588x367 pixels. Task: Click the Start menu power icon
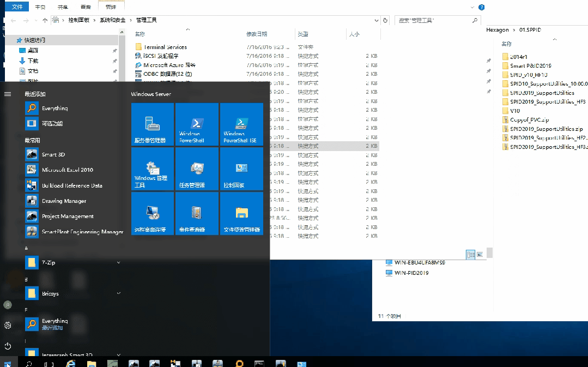tap(8, 346)
